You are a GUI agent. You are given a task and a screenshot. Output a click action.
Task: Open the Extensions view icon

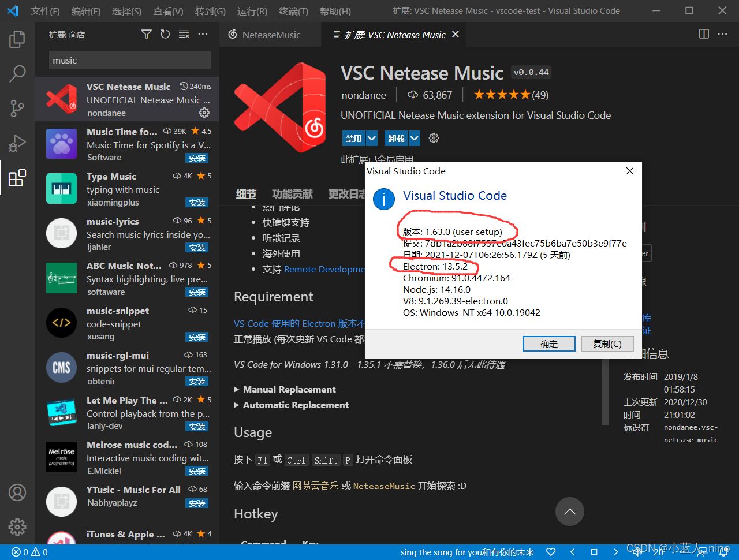(x=17, y=178)
